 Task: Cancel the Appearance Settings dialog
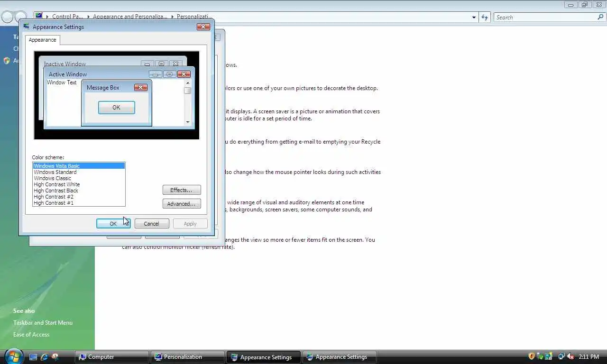coord(152,224)
